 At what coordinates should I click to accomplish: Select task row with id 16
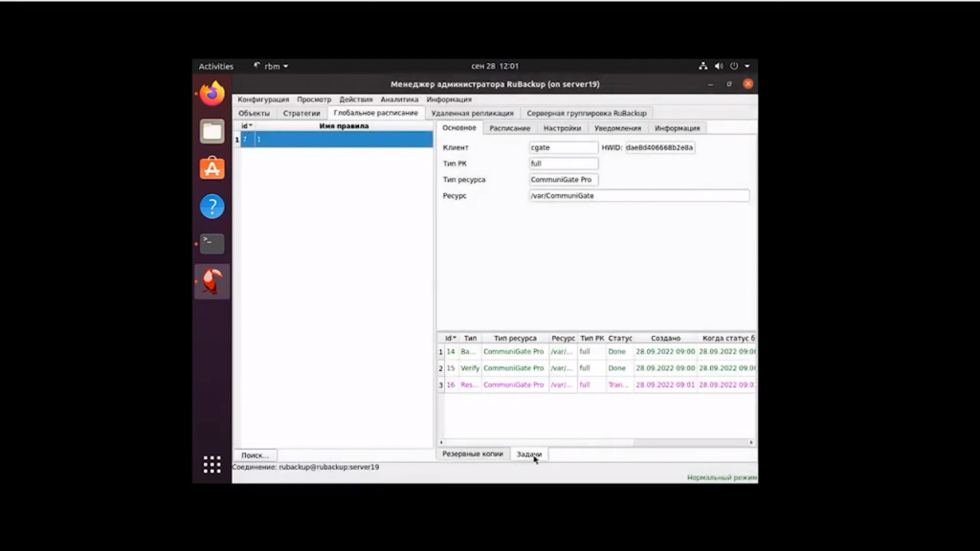click(597, 385)
